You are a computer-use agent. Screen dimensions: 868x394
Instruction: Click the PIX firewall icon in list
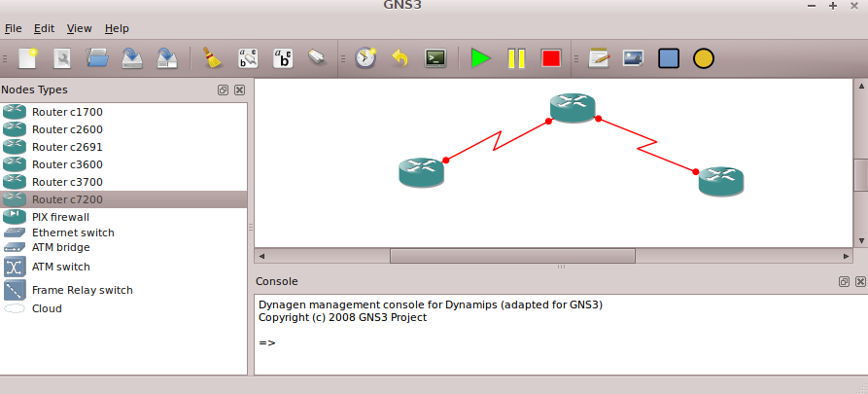click(x=15, y=217)
